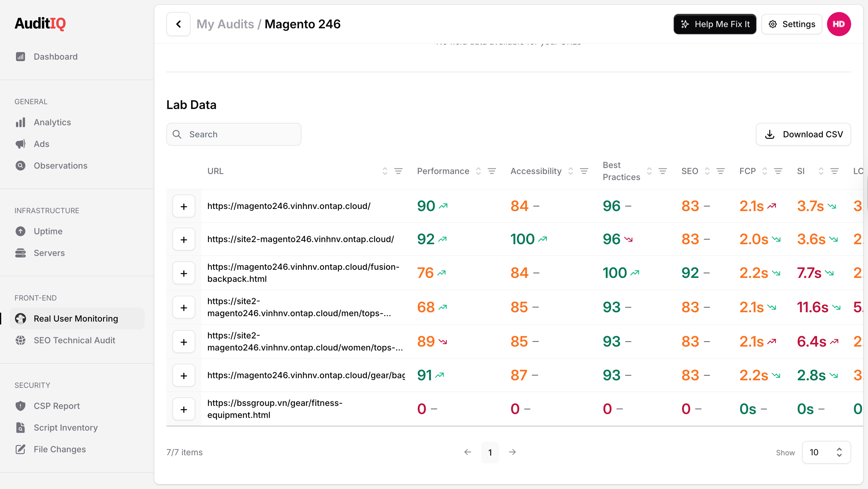Expand the magento246.vinhnv.ontap.cloud/ homepage row
The image size is (868, 489).
184,206
